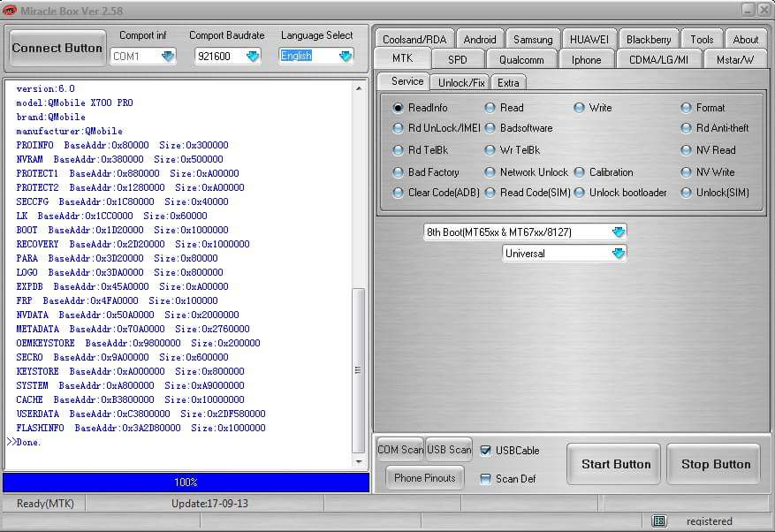Switch to the Coolsand/RDA tab
This screenshot has width=775, height=532.
pyautogui.click(x=414, y=39)
